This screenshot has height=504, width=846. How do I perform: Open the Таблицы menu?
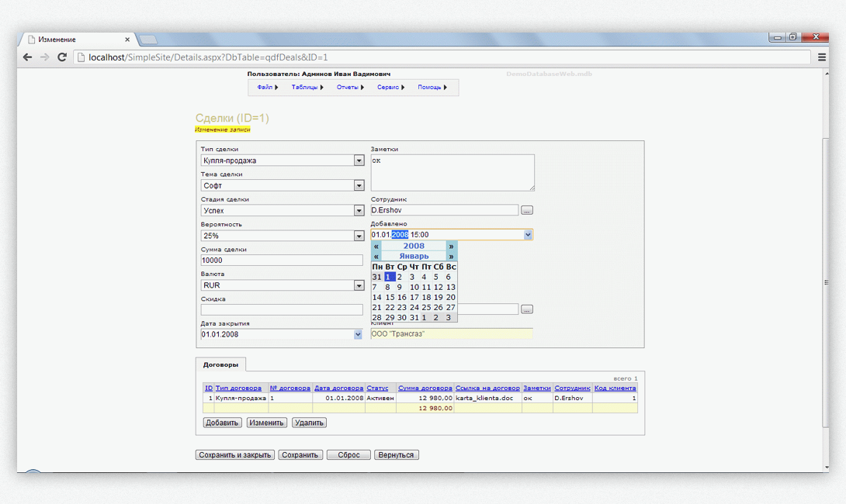pyautogui.click(x=307, y=88)
